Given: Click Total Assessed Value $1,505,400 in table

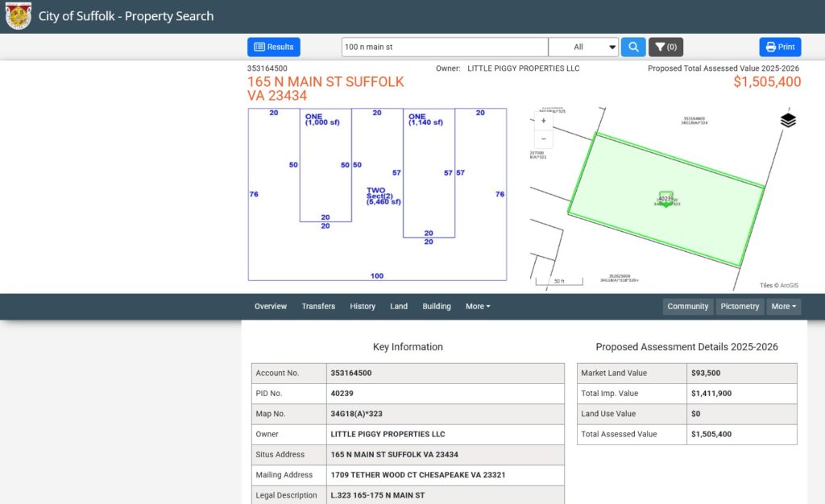Looking at the screenshot, I should click(x=711, y=435).
